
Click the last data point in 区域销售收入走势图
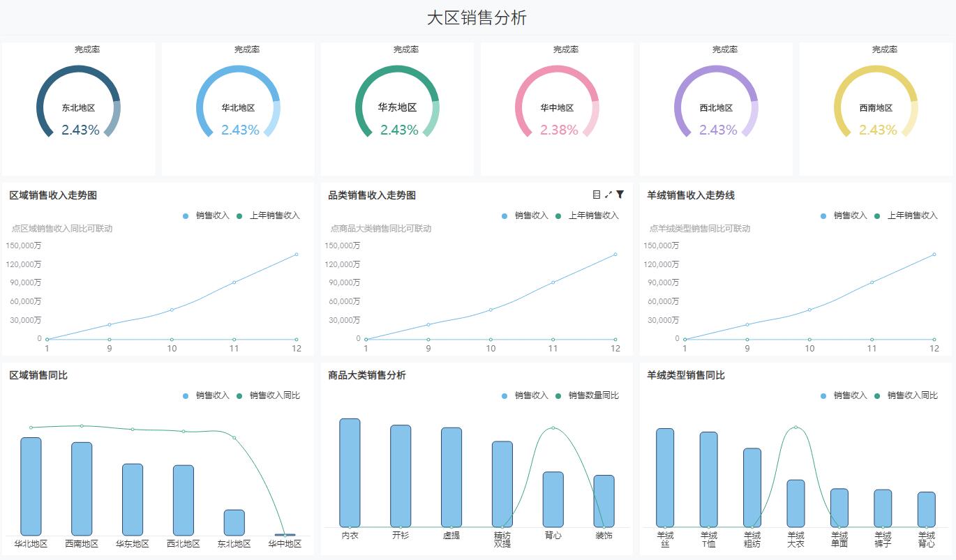coord(297,254)
